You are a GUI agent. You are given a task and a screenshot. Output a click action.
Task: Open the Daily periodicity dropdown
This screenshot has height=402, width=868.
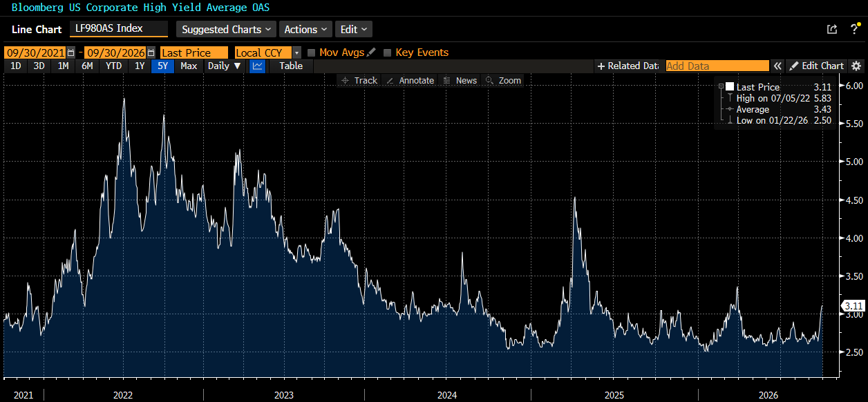coord(225,66)
